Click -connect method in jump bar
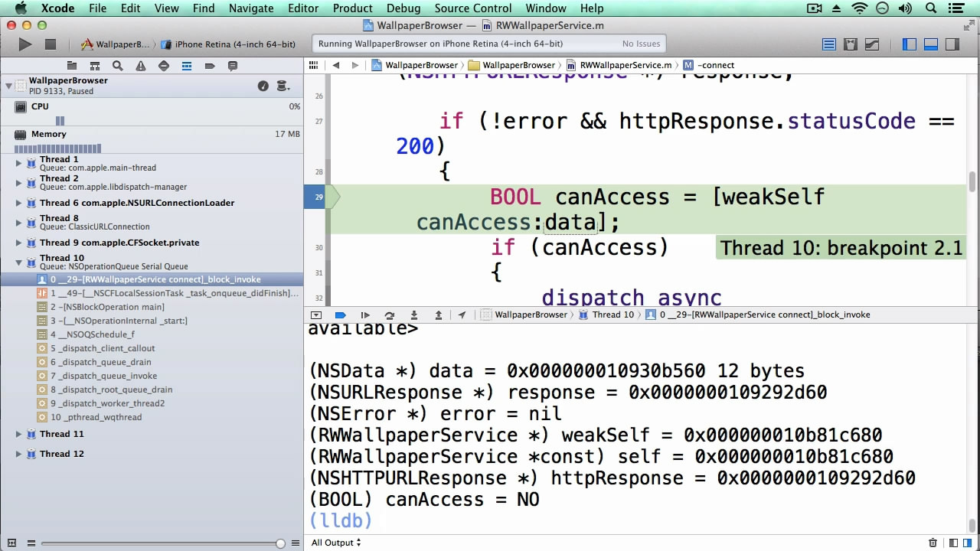Screen dimensions: 980x551 [709, 65]
